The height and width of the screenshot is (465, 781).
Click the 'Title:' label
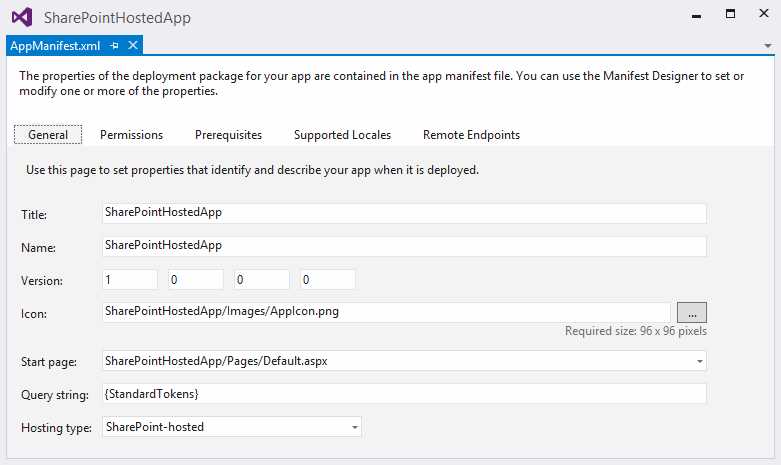click(34, 215)
